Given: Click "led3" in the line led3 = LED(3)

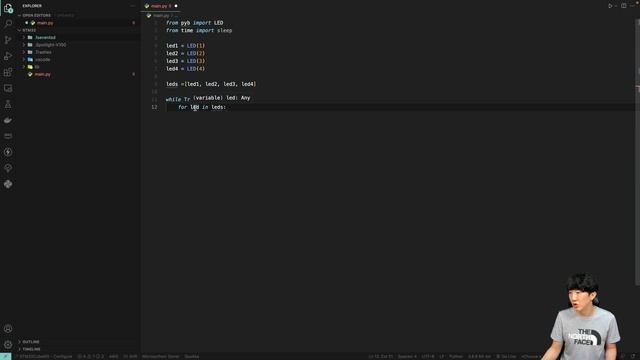Looking at the screenshot, I should (172, 61).
